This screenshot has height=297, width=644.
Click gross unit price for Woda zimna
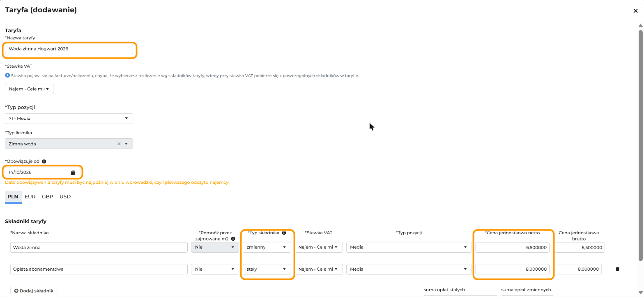click(x=580, y=247)
